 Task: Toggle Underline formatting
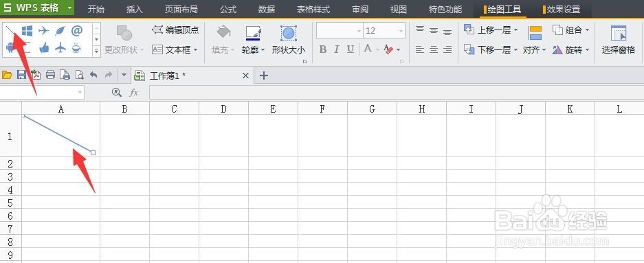click(351, 49)
